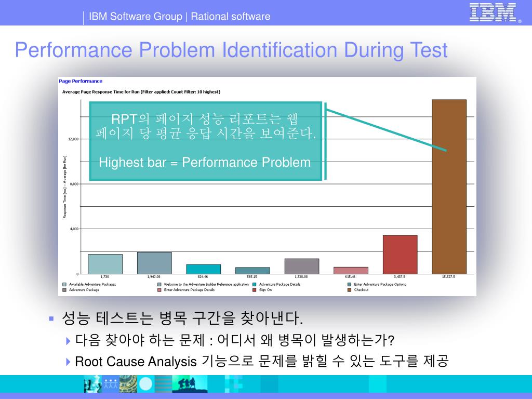Click the 1,338.08 value label
This screenshot has width=532, height=399.
[301, 277]
